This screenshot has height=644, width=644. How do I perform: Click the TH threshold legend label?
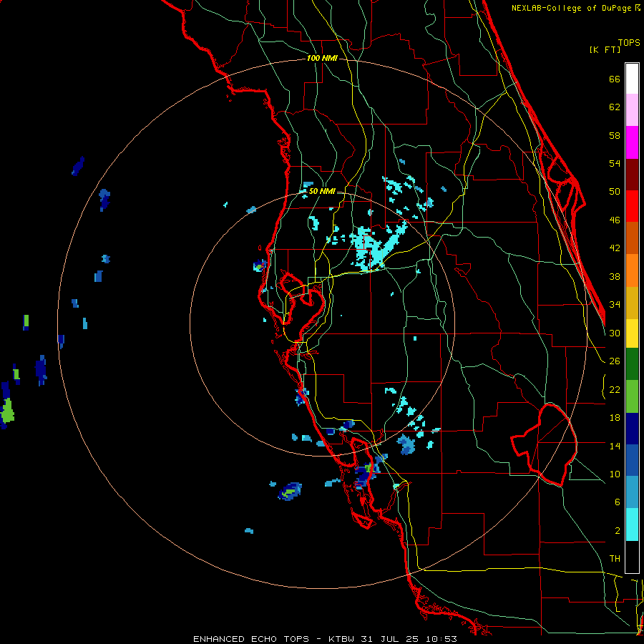click(x=615, y=559)
